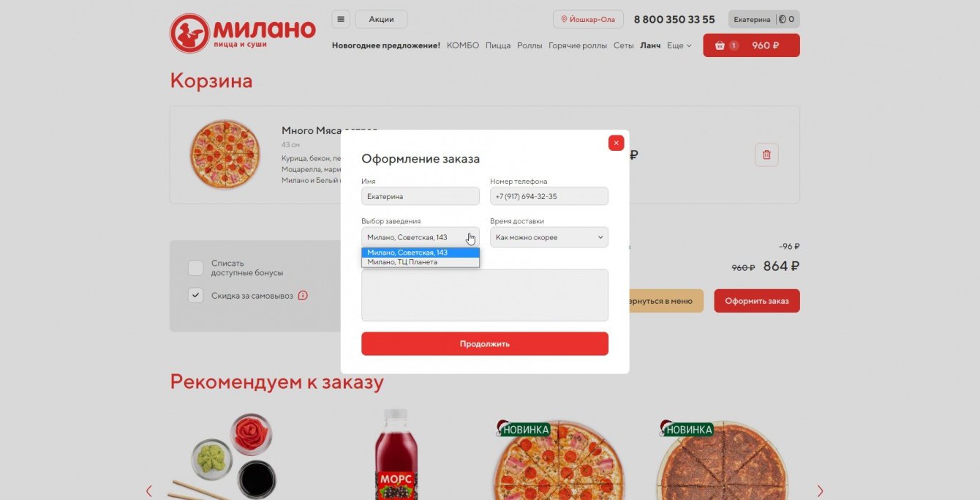Click the Акции button

(381, 19)
